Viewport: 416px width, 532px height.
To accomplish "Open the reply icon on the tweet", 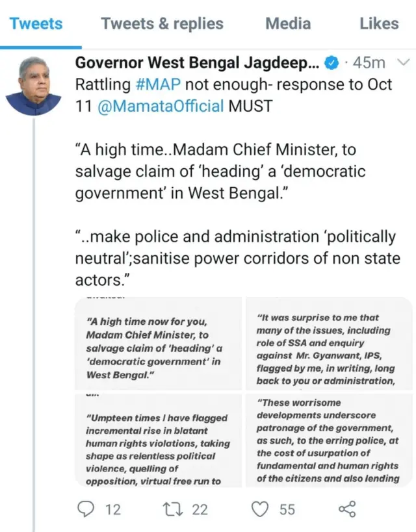I will tap(86, 509).
